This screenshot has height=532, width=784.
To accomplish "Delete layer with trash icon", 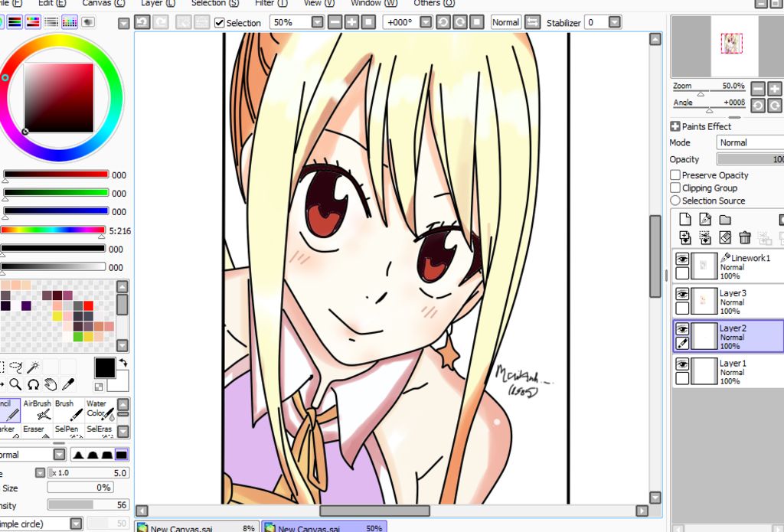I will 745,237.
